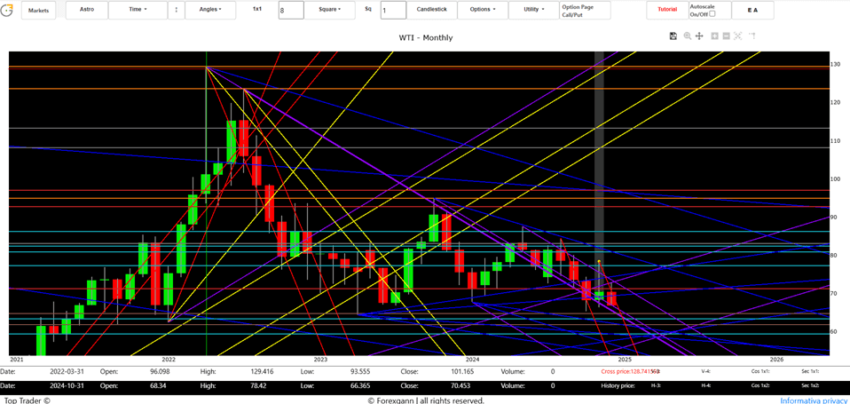
Task: Open the Time dropdown
Action: [138, 10]
